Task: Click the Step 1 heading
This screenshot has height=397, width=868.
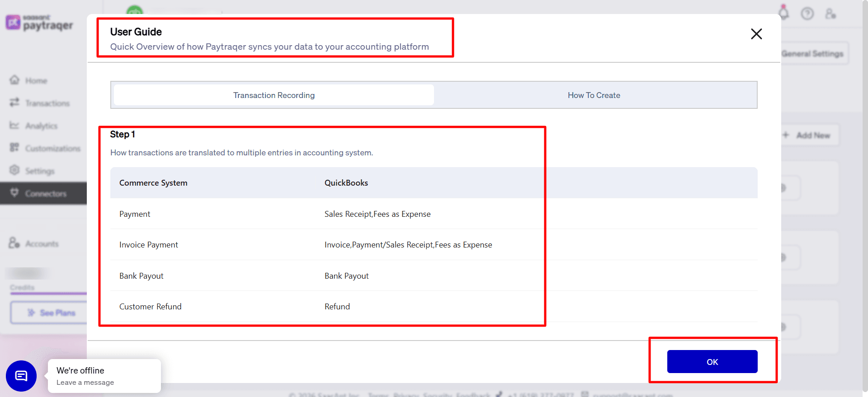Action: (123, 134)
